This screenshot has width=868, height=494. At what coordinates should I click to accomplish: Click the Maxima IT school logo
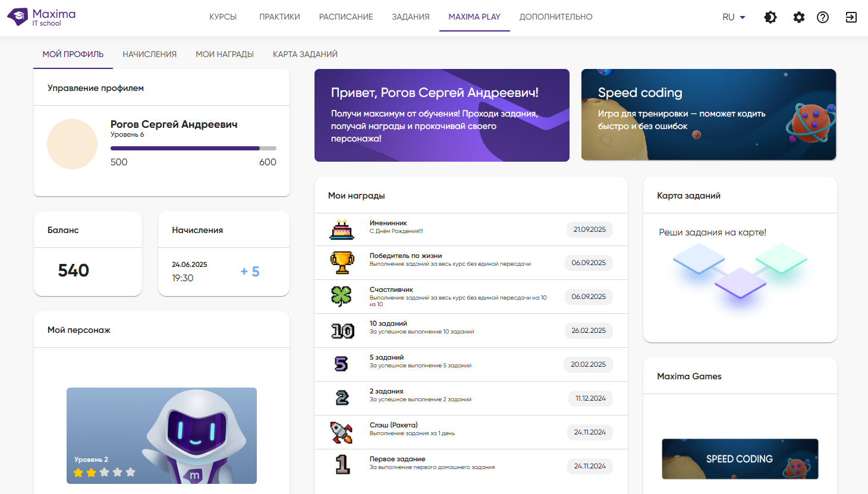(x=42, y=17)
